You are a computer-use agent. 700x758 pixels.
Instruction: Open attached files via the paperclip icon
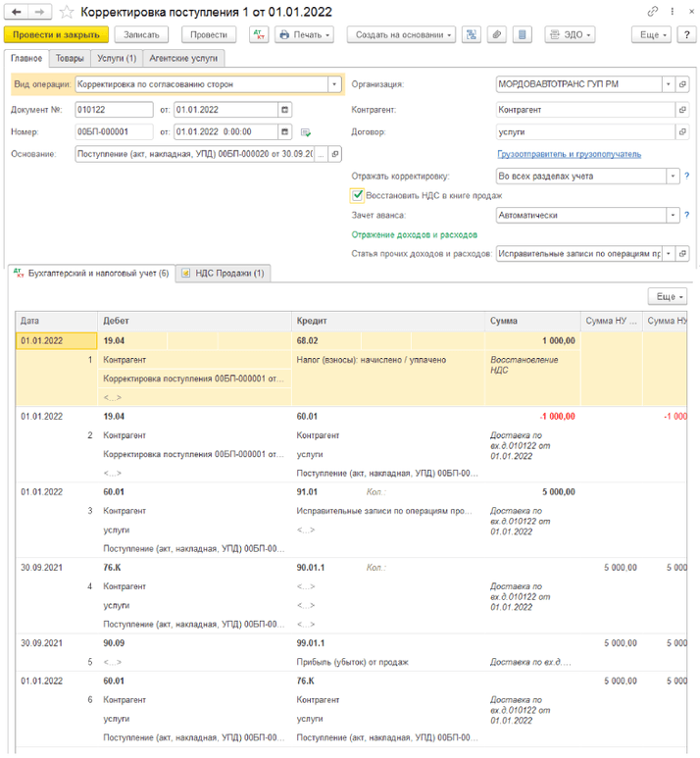(497, 34)
